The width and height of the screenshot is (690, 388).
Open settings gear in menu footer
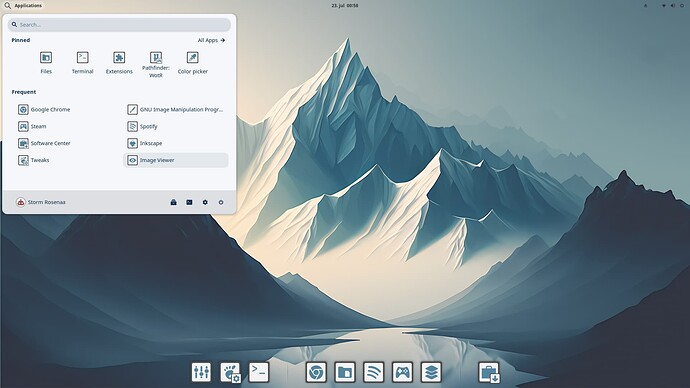click(x=205, y=202)
